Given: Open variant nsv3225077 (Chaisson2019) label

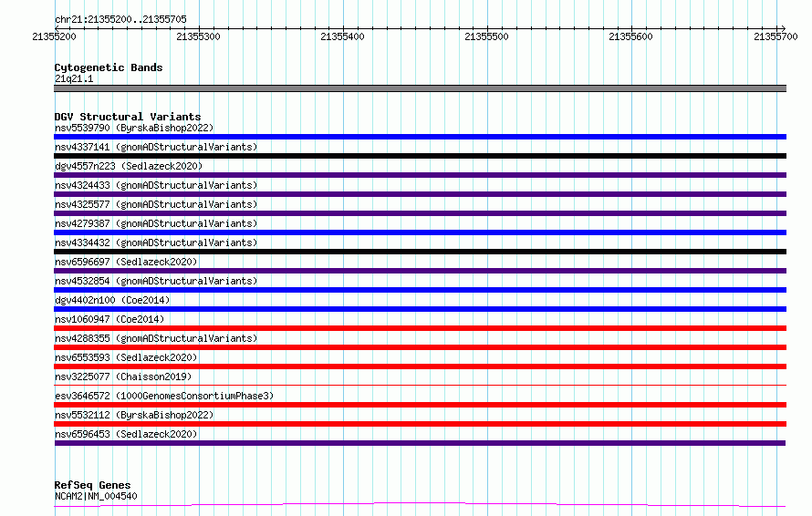Looking at the screenshot, I should tap(123, 377).
